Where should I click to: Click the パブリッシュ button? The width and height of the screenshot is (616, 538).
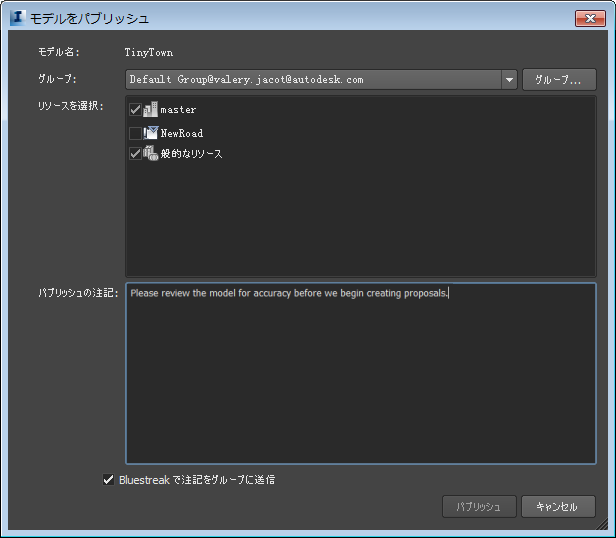click(x=479, y=507)
